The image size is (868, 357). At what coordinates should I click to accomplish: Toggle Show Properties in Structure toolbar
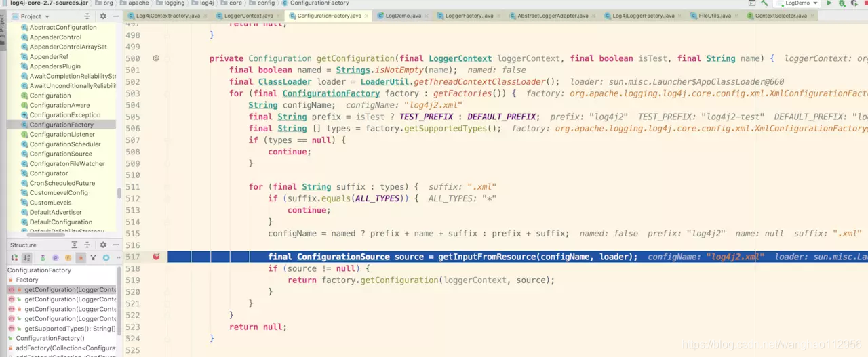point(56,257)
